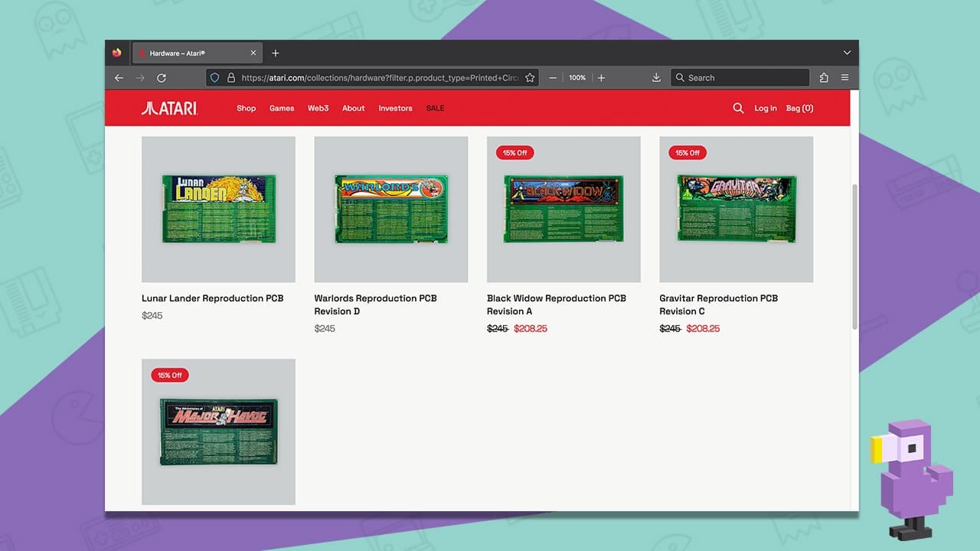Open the Games menu
The image size is (980, 551).
point(282,108)
